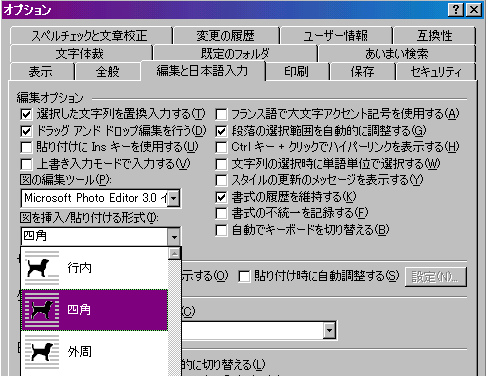Switch to 保存 tab
486x376 pixels.
pyautogui.click(x=362, y=71)
